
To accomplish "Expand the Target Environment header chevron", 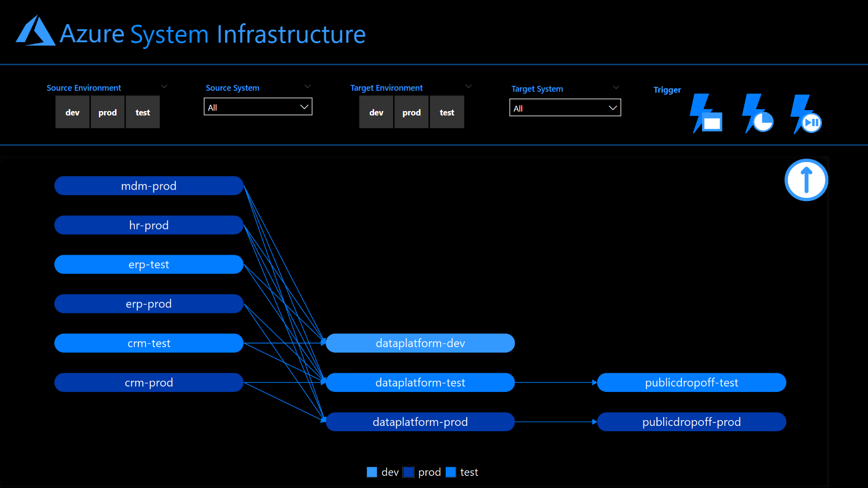I will tap(468, 86).
